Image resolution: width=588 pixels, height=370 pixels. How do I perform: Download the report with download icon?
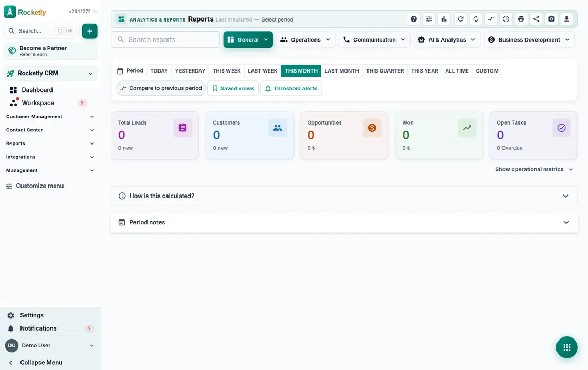point(566,19)
